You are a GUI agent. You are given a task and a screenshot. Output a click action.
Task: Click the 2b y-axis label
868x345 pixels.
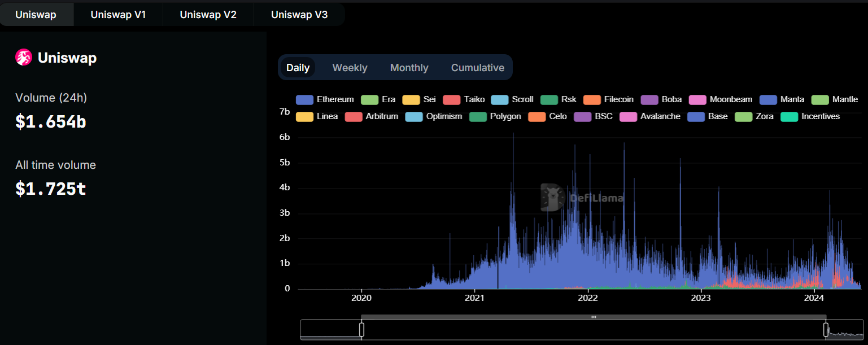coord(285,238)
